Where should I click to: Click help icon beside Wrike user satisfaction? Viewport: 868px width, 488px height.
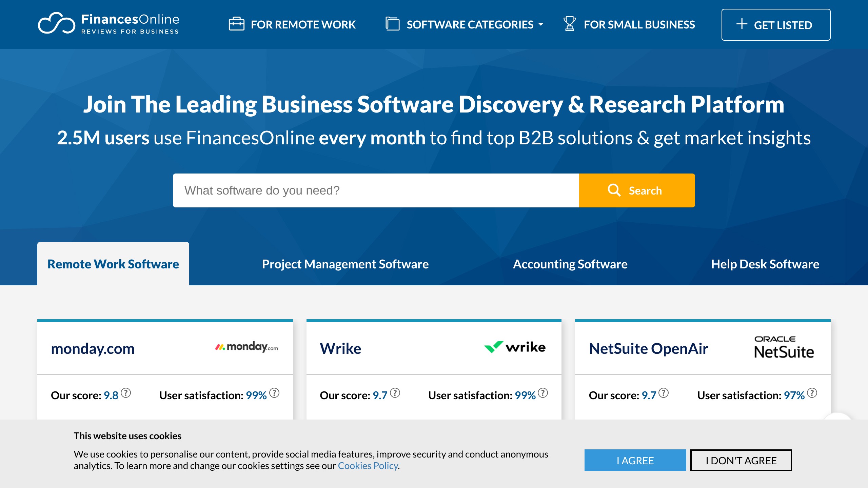[543, 393]
